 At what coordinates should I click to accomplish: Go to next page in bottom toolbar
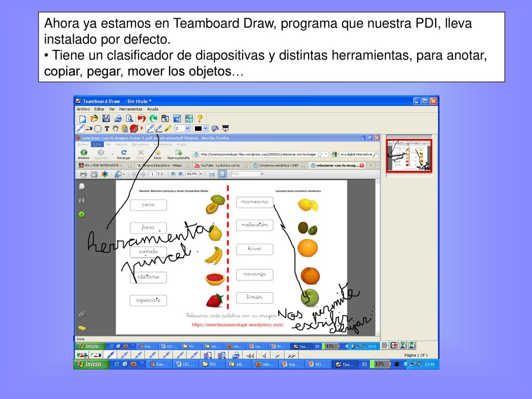(277, 355)
